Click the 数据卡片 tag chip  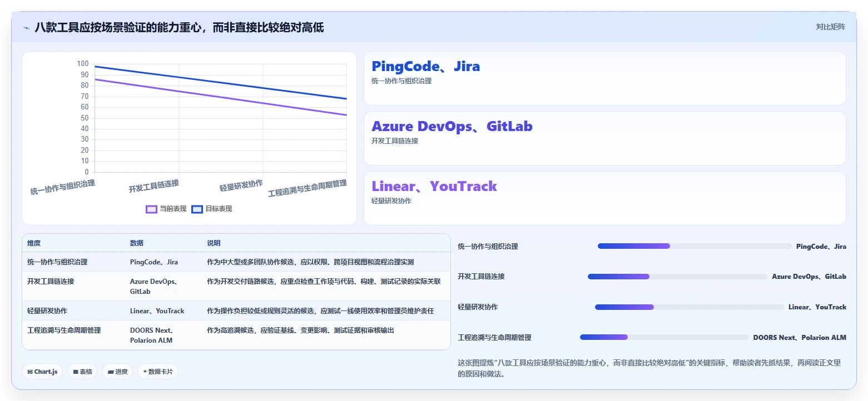coord(158,372)
